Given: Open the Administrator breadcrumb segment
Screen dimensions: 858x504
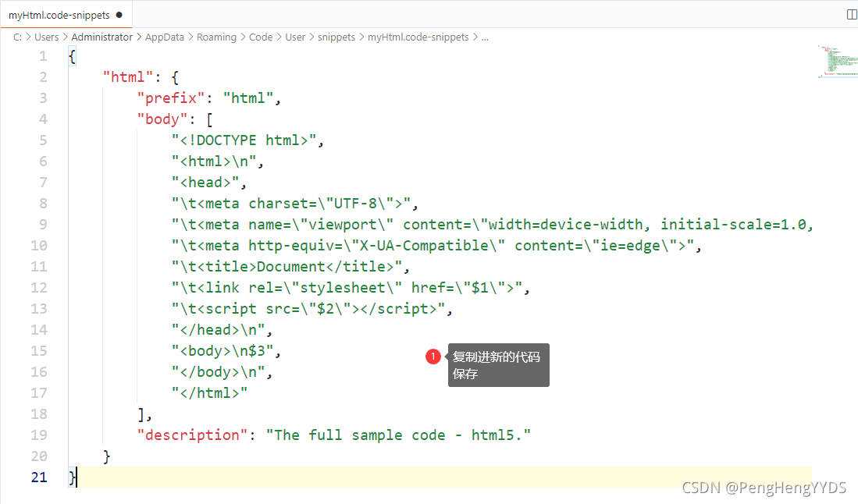Looking at the screenshot, I should click(x=101, y=37).
